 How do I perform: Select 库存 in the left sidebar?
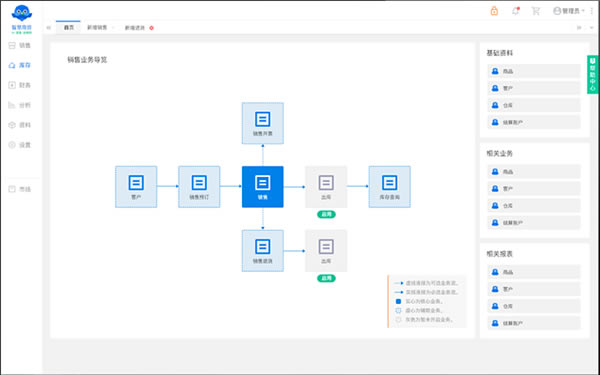20,65
